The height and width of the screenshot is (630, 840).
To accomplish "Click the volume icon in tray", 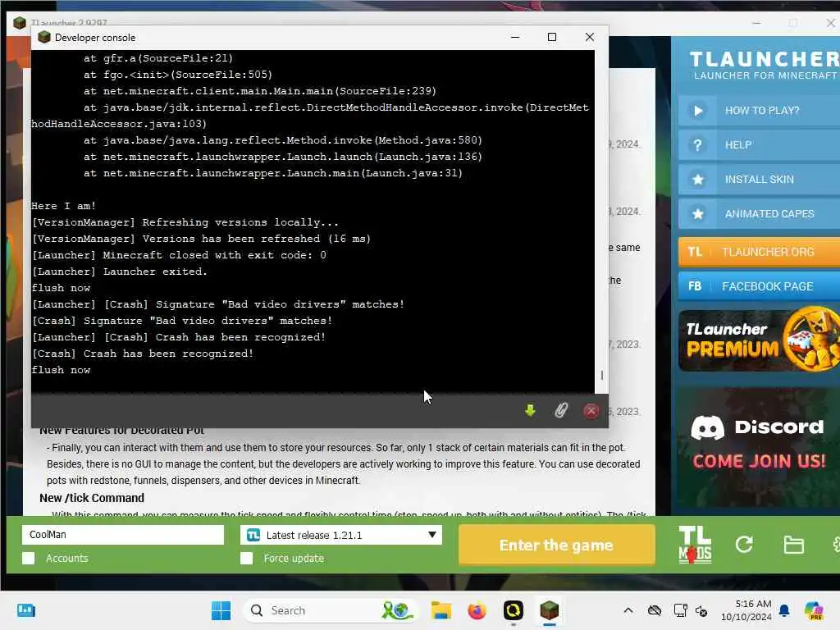I will (701, 610).
